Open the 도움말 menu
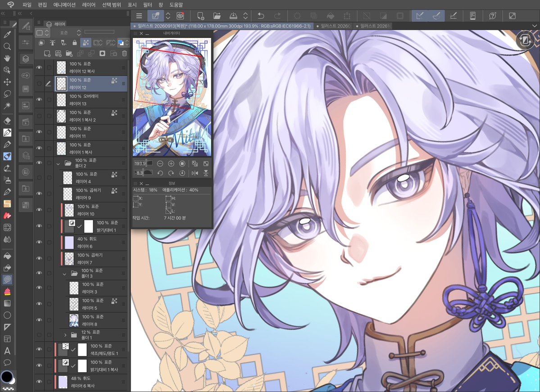The height and width of the screenshot is (392, 540). click(176, 5)
